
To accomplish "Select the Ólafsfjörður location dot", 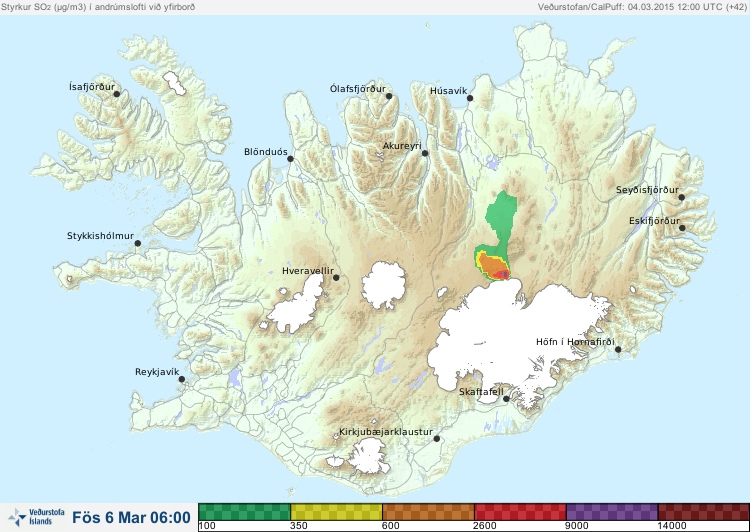I will click(389, 96).
